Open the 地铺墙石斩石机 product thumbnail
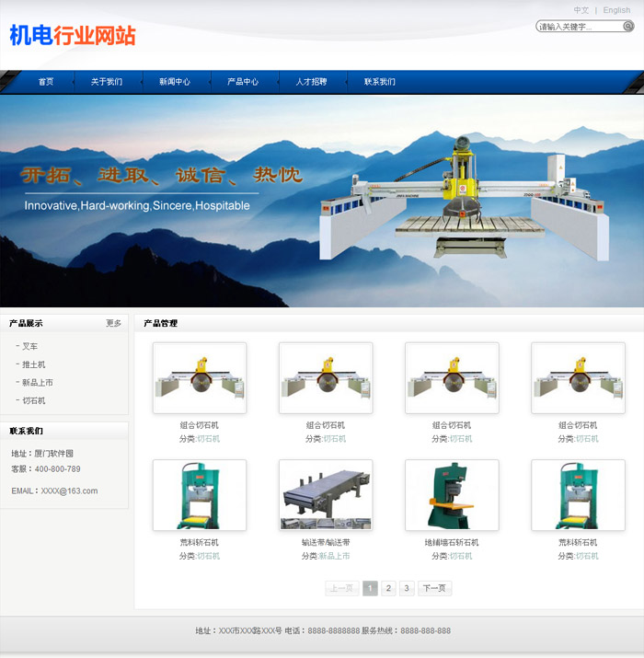The height and width of the screenshot is (658, 644). (452, 495)
